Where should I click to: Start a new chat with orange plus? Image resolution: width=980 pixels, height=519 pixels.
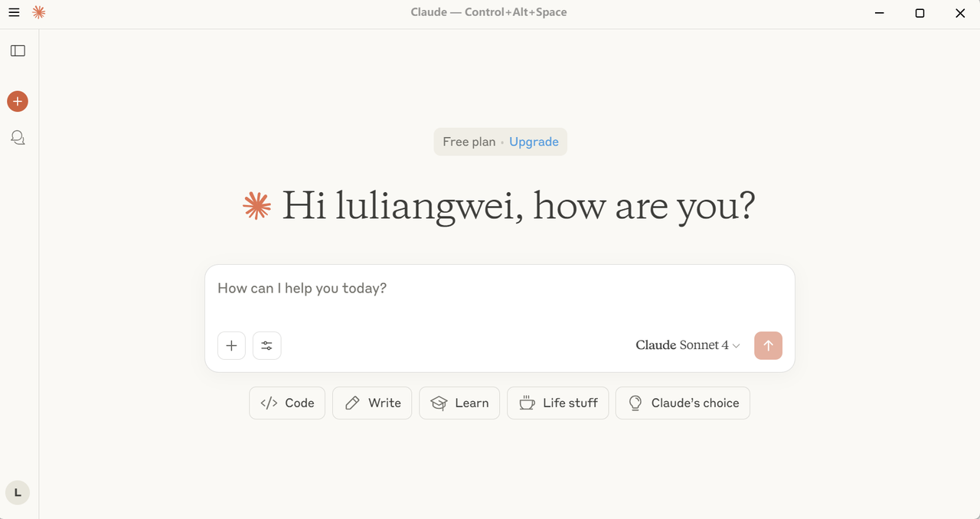[18, 101]
